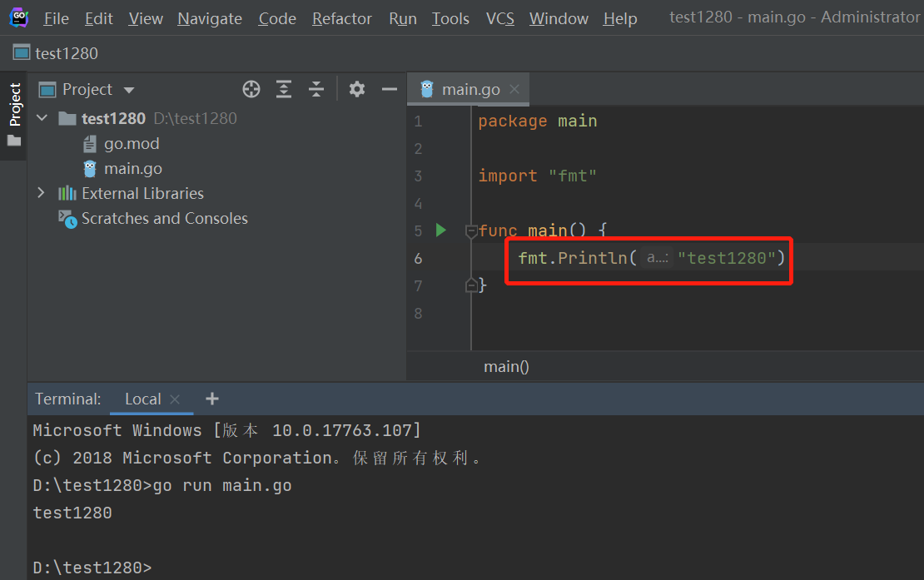
Task: Open the VCS menu
Action: pyautogui.click(x=499, y=19)
